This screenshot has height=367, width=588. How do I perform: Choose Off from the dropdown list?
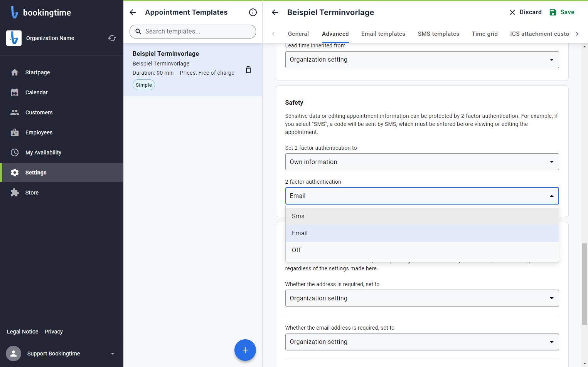(x=422, y=250)
